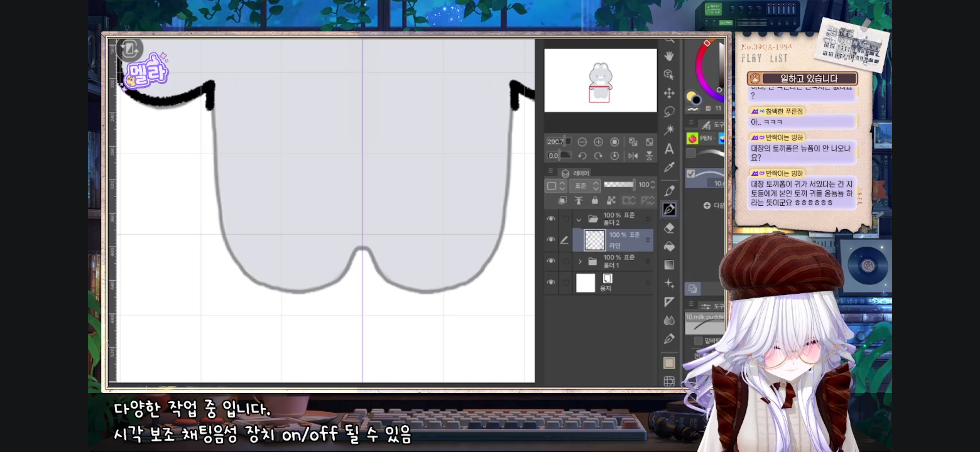
Task: Hide the 폴더 2 folder with its eye icon
Action: (551, 218)
